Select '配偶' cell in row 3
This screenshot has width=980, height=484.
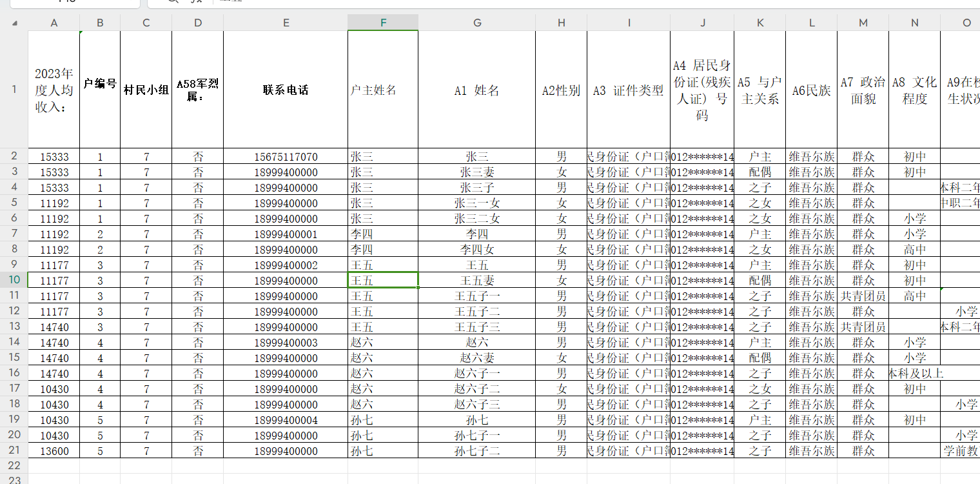[x=760, y=172]
